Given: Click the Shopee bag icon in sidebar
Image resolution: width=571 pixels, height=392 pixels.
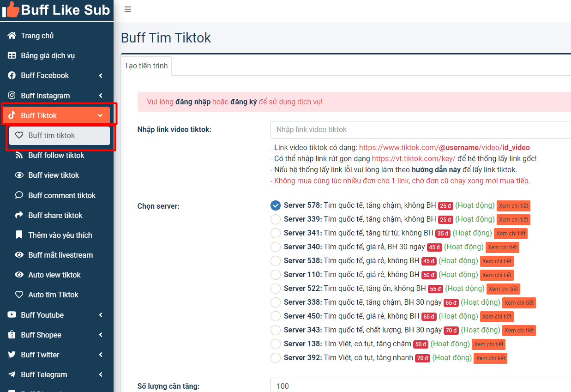Looking at the screenshot, I should 12,335.
